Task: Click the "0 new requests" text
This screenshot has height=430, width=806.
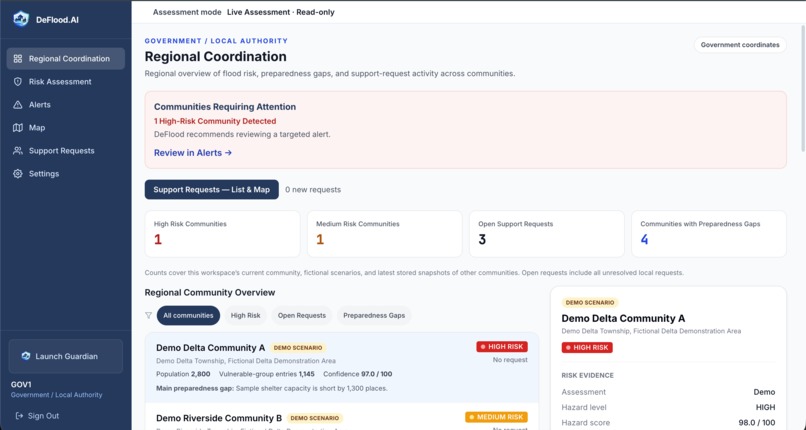Action: (x=313, y=190)
